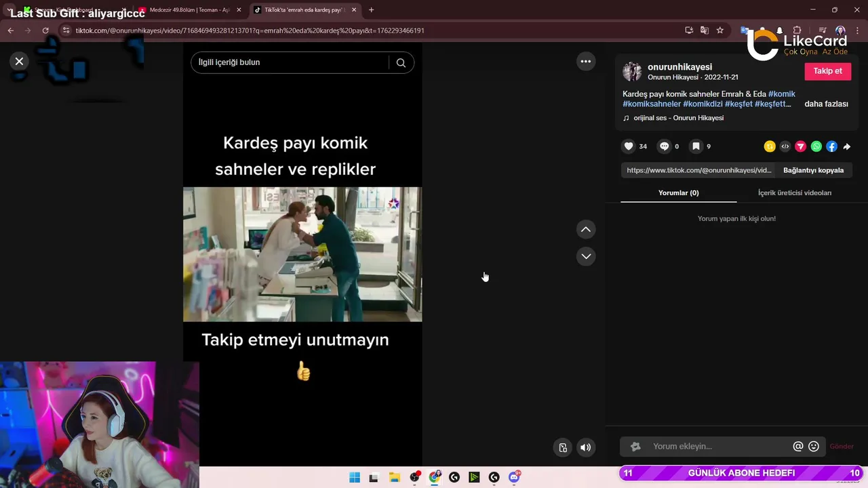Image resolution: width=868 pixels, height=488 pixels.
Task: Select the Yorumlar (0) tab
Action: (x=678, y=192)
